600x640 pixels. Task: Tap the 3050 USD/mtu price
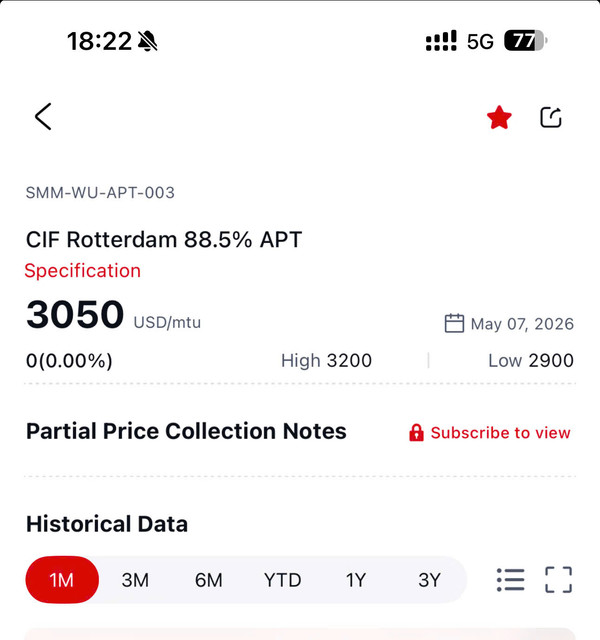(x=113, y=314)
